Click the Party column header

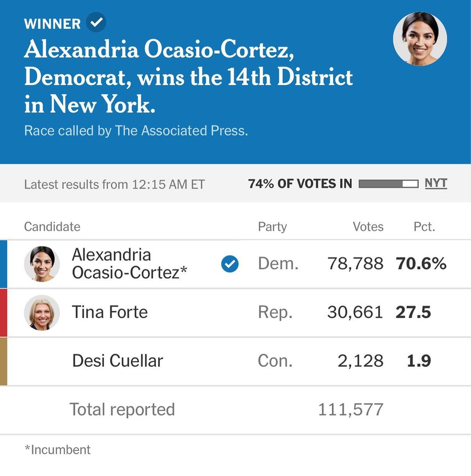[272, 227]
